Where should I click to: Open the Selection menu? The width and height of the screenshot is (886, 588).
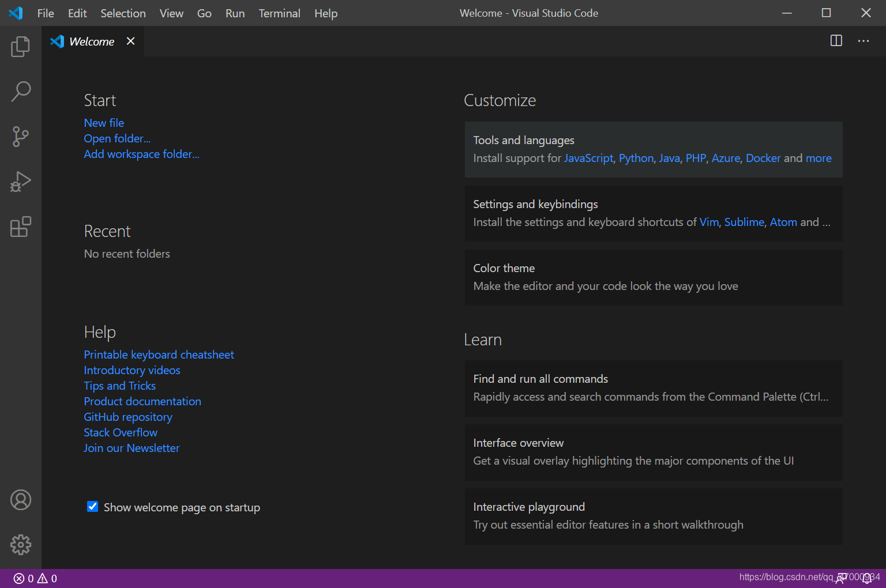pyautogui.click(x=123, y=13)
